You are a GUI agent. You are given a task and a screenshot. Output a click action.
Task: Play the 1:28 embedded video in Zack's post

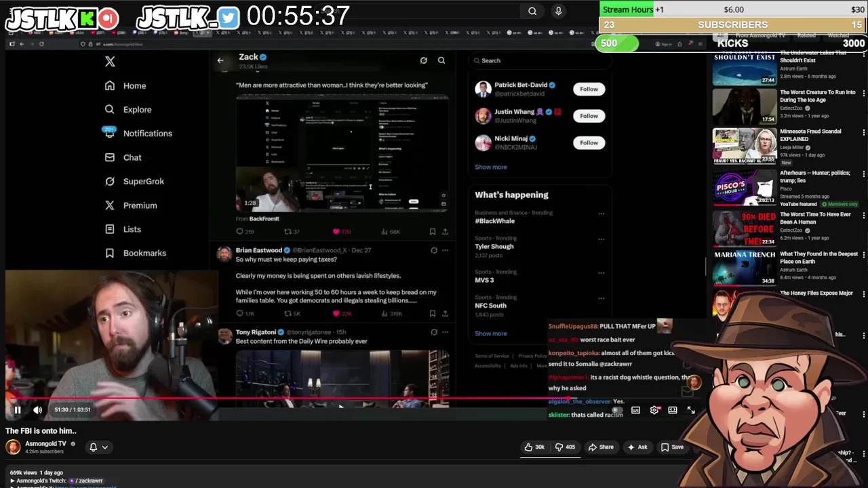coord(342,154)
